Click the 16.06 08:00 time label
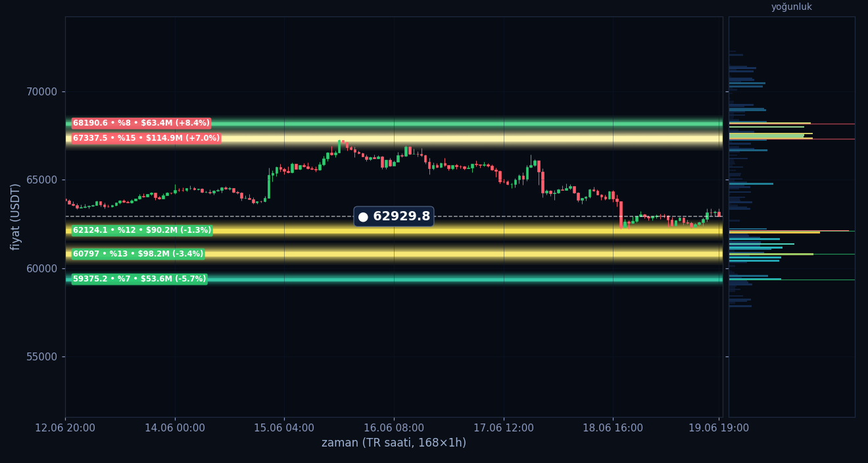Screen dimensions: 868x463 [x=394, y=427]
